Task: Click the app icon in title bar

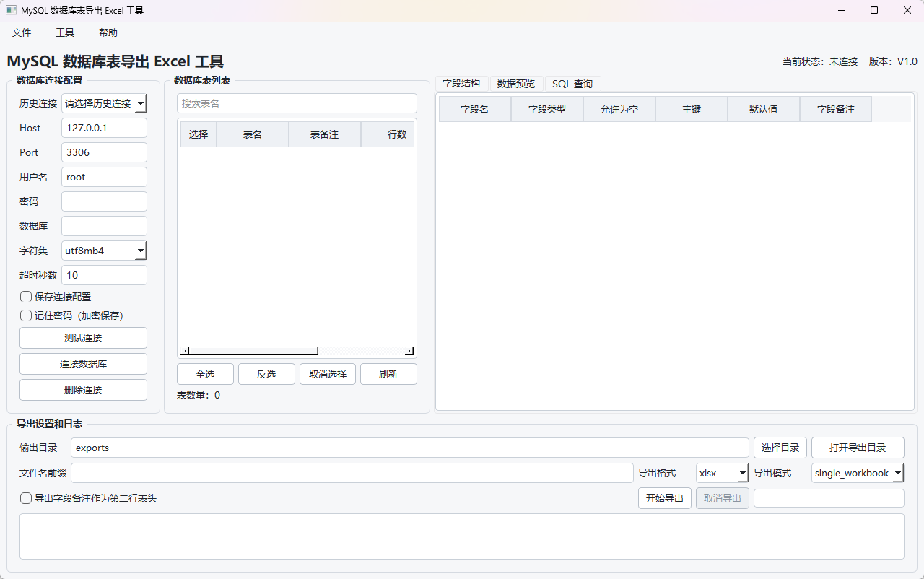Action: click(x=11, y=10)
